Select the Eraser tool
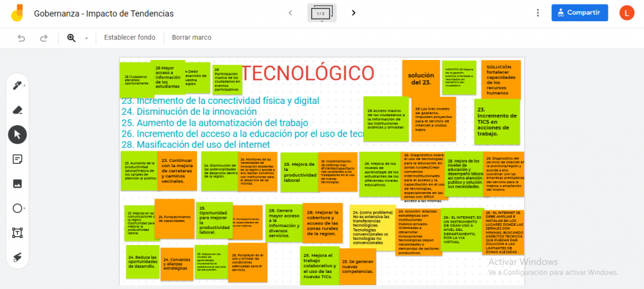The width and height of the screenshot is (644, 289). tap(17, 110)
